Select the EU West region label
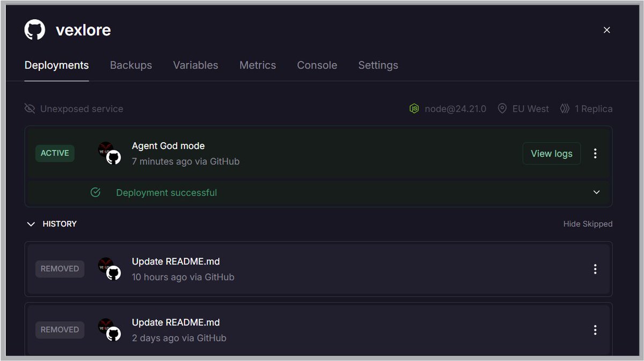 (531, 109)
